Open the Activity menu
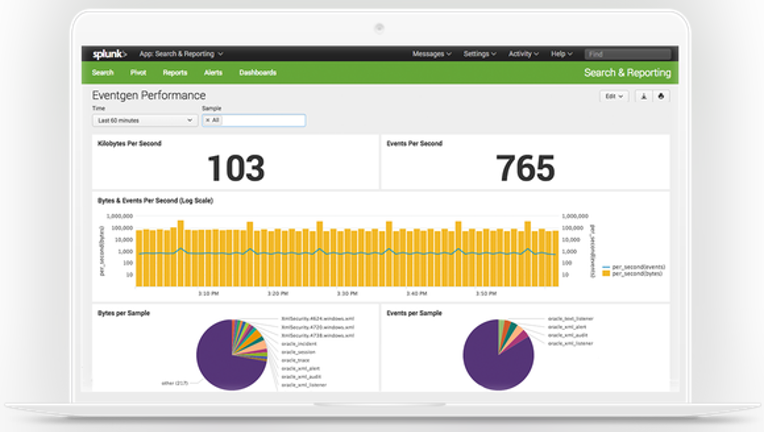The width and height of the screenshot is (764, 432). pos(523,54)
